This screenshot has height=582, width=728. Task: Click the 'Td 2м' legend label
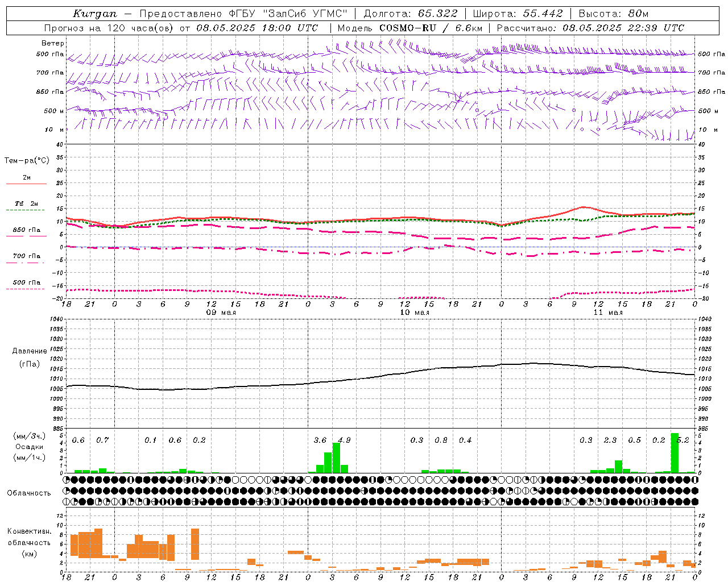click(27, 203)
